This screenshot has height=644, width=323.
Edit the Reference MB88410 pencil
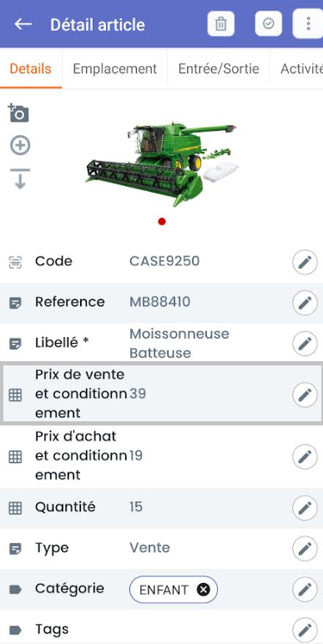305,303
